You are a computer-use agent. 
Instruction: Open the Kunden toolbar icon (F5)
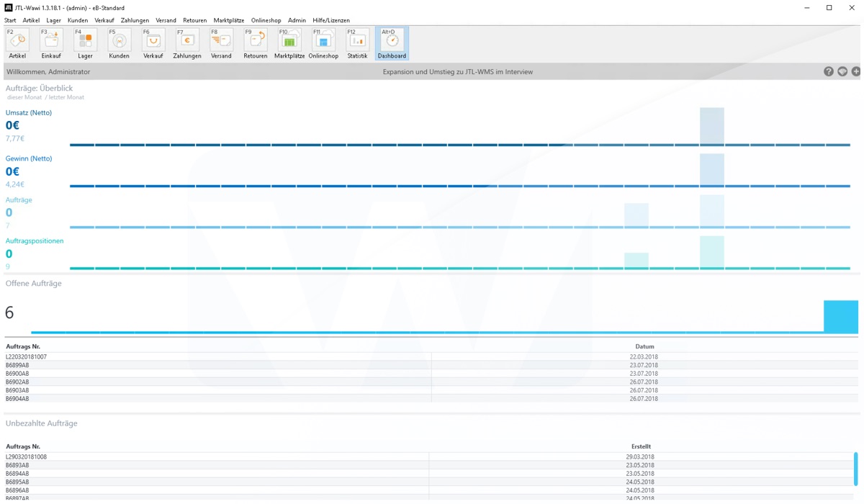pyautogui.click(x=119, y=43)
